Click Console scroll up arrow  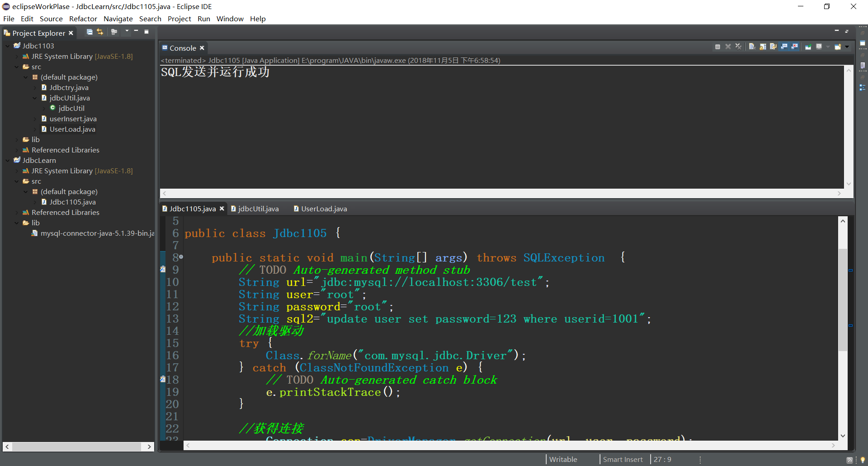coord(849,71)
